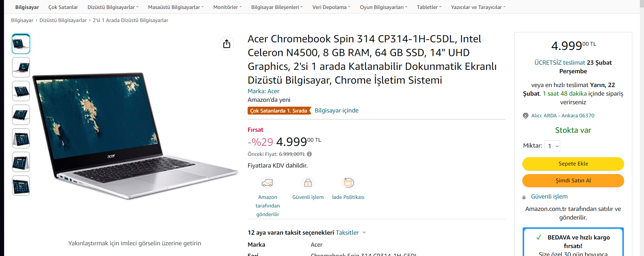
Task: Click the location pin icon near Alıcı
Action: pos(526,116)
